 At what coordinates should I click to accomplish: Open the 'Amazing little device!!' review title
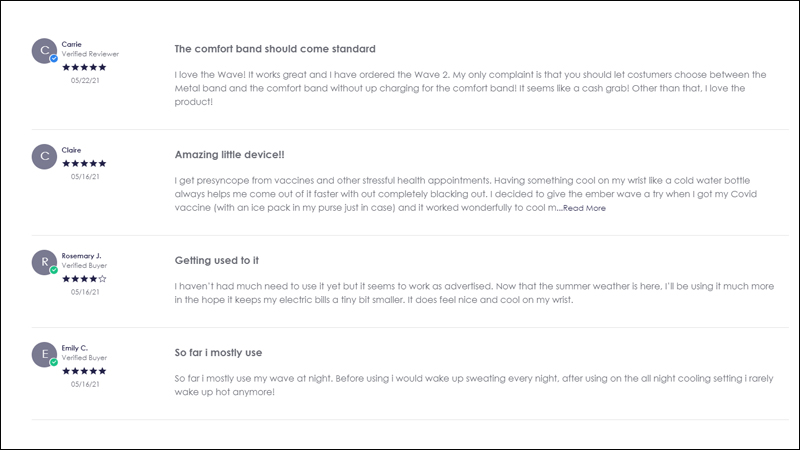(230, 155)
